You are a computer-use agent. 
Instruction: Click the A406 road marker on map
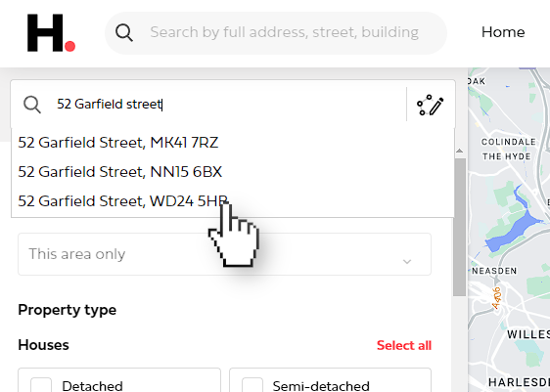[496, 298]
